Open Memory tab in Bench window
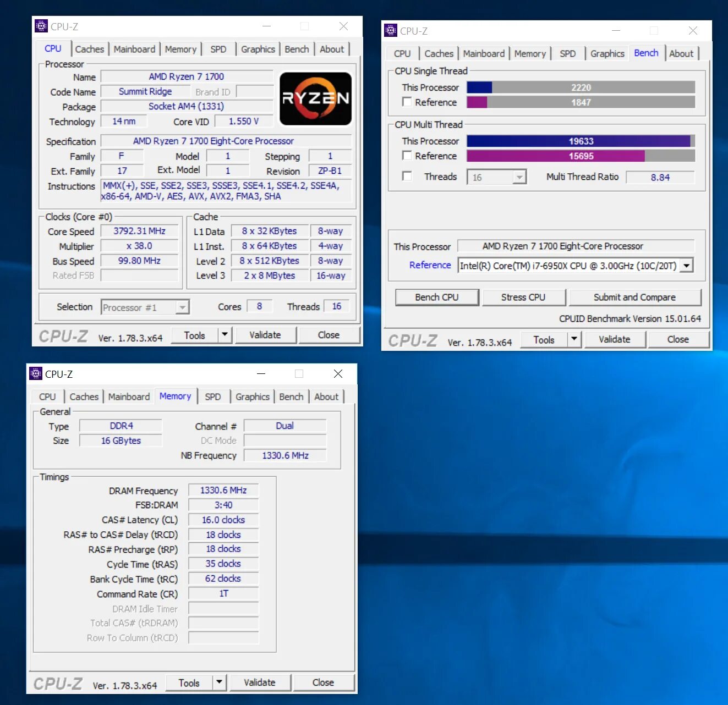Screen dimensions: 728x705 pos(530,53)
